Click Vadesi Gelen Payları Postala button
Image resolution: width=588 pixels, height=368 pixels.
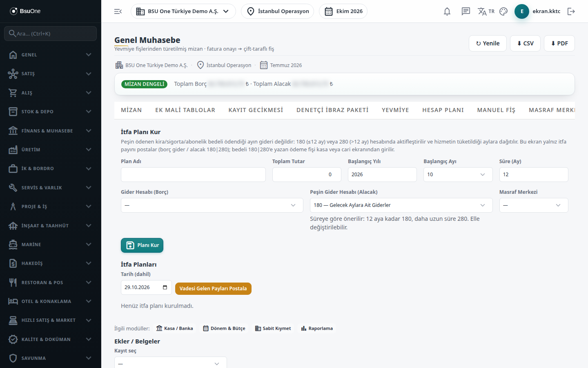coord(213,289)
